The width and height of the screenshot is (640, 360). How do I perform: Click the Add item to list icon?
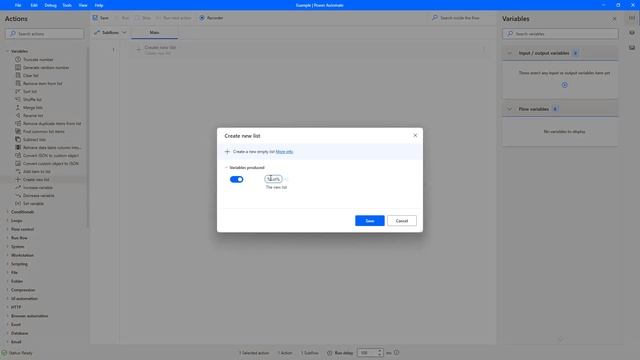[18, 171]
